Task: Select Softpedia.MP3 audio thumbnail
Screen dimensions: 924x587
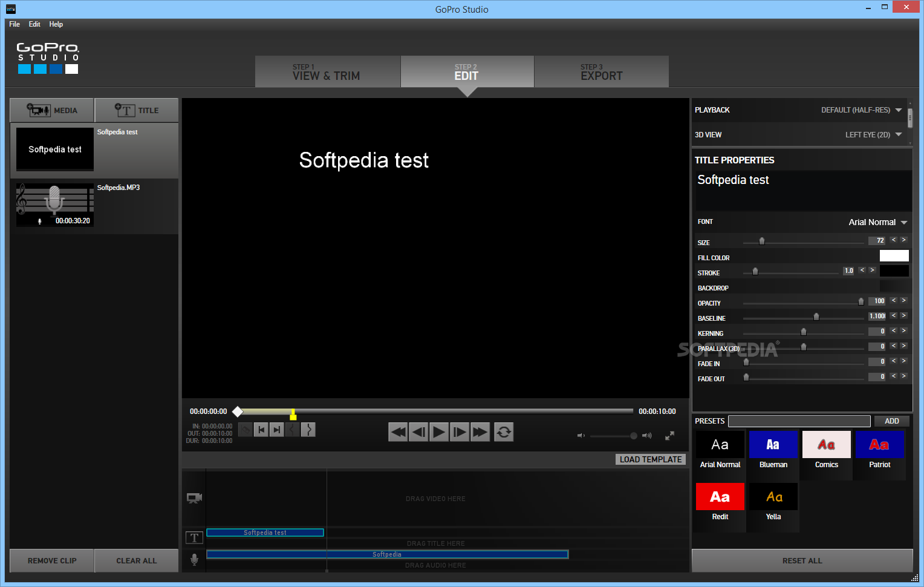Action: [55, 205]
